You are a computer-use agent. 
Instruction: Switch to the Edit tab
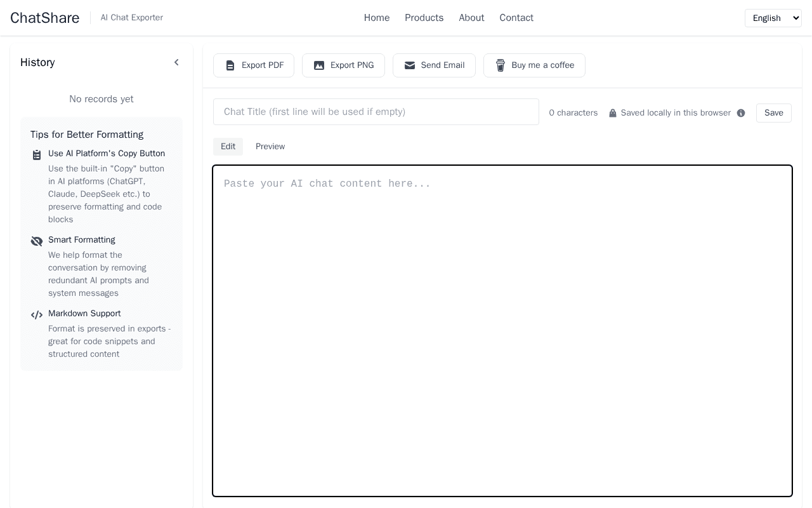[x=228, y=147]
